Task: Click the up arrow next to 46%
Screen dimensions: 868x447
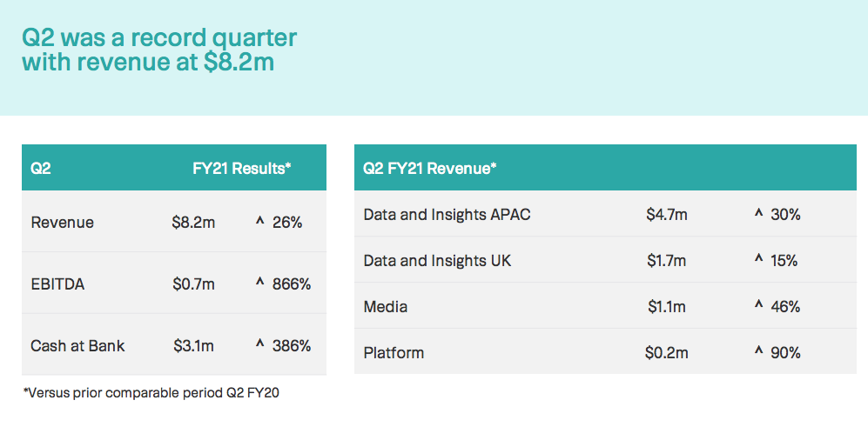Action: pyautogui.click(x=758, y=304)
